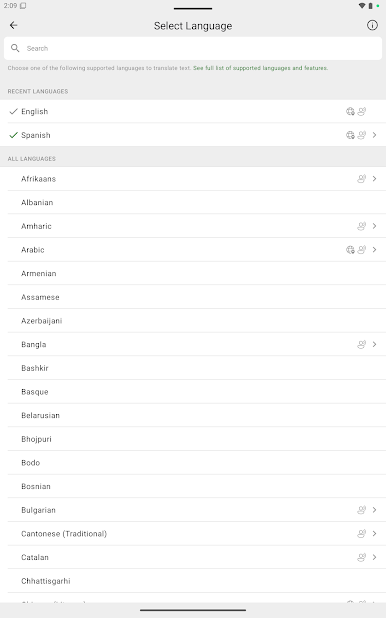Tap Spanish offline globe icon

coord(350,135)
